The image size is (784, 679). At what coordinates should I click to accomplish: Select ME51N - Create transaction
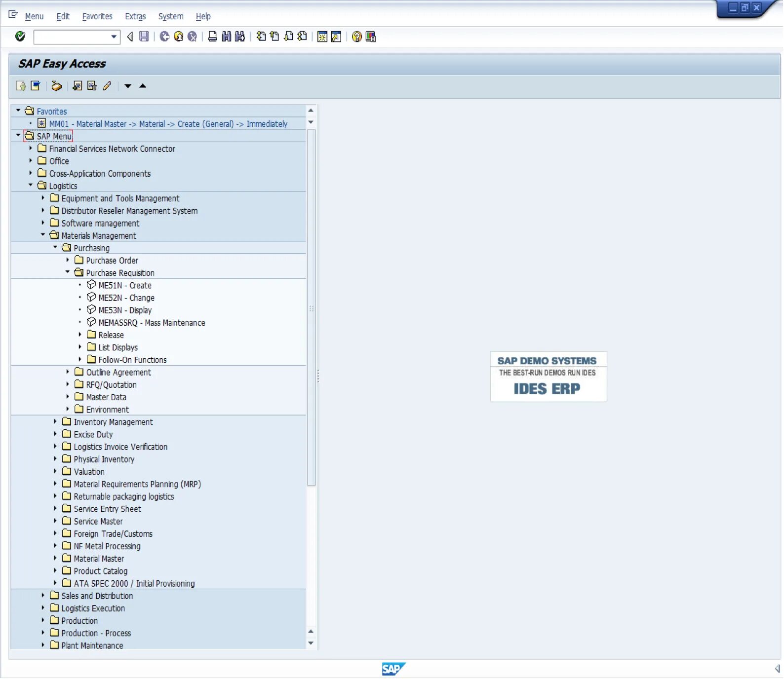point(125,286)
